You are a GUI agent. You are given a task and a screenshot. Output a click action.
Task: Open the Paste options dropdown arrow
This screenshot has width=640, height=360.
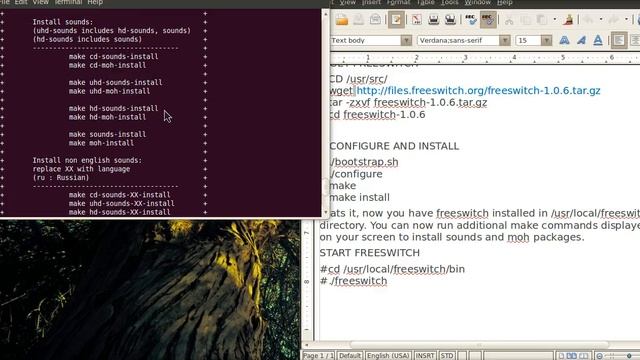554,19
